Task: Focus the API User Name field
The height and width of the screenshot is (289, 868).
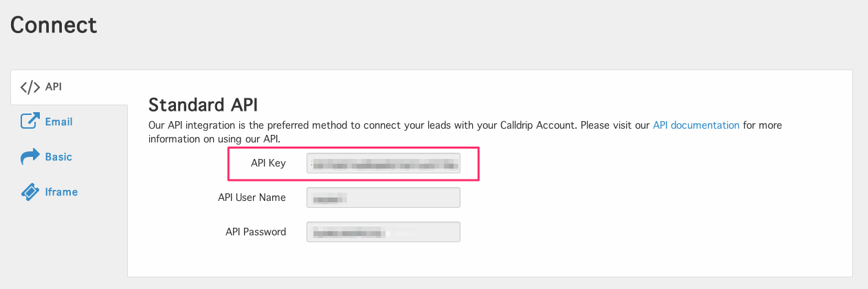Action: click(x=383, y=197)
